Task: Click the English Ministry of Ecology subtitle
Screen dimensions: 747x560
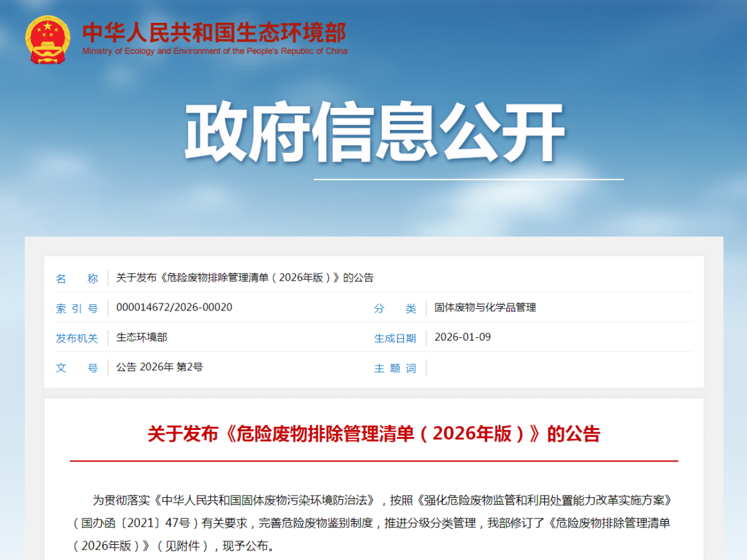Action: [214, 51]
